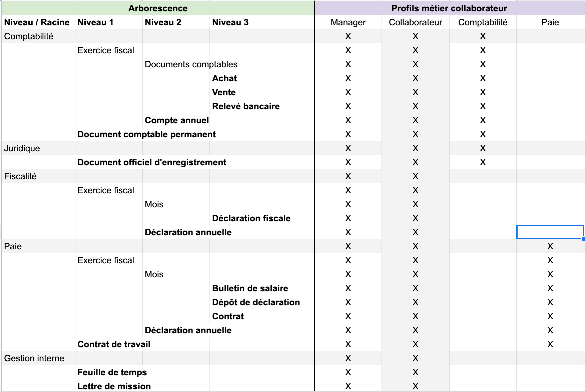585x392 pixels.
Task: Select the currently highlighted empty Paie cell
Action: click(x=550, y=232)
